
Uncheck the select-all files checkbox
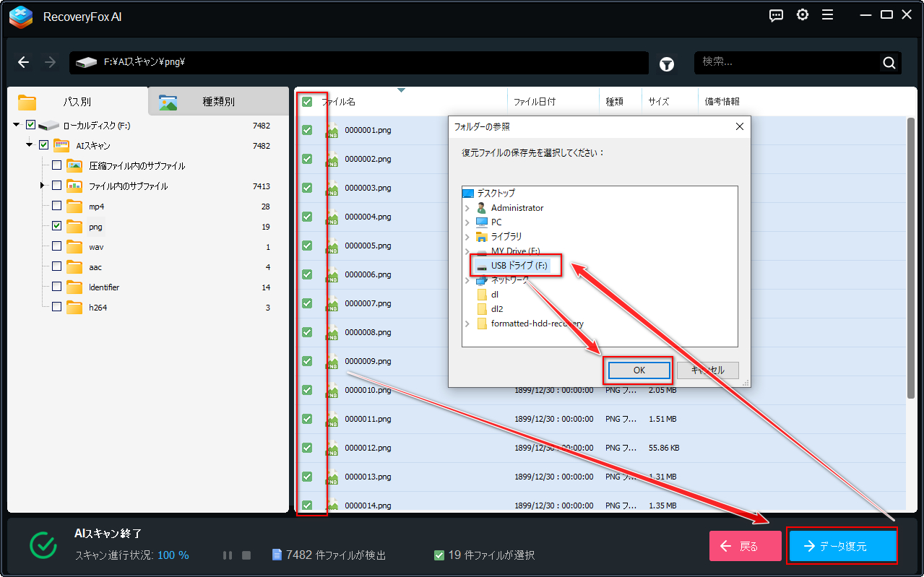coord(307,102)
